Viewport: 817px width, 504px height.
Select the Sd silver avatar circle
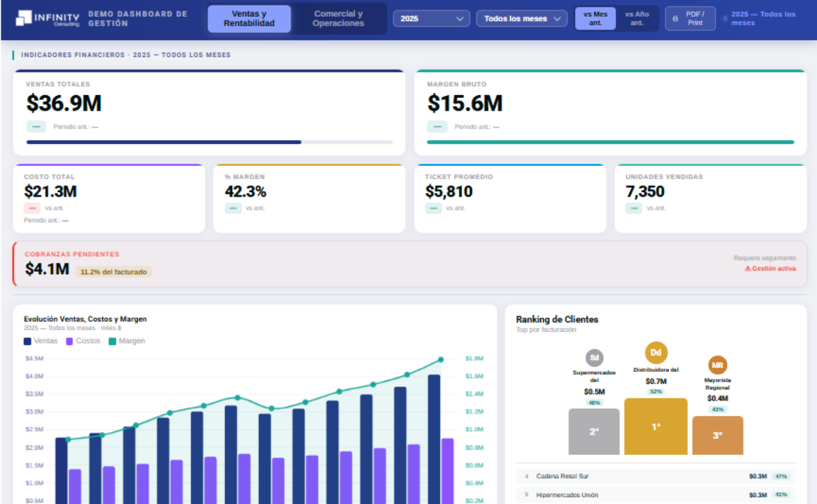(594, 358)
